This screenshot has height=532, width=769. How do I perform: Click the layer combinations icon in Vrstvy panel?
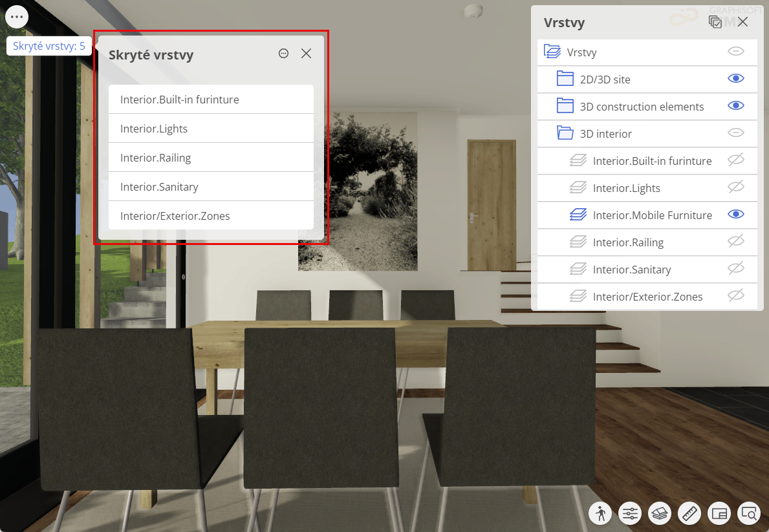click(x=715, y=22)
